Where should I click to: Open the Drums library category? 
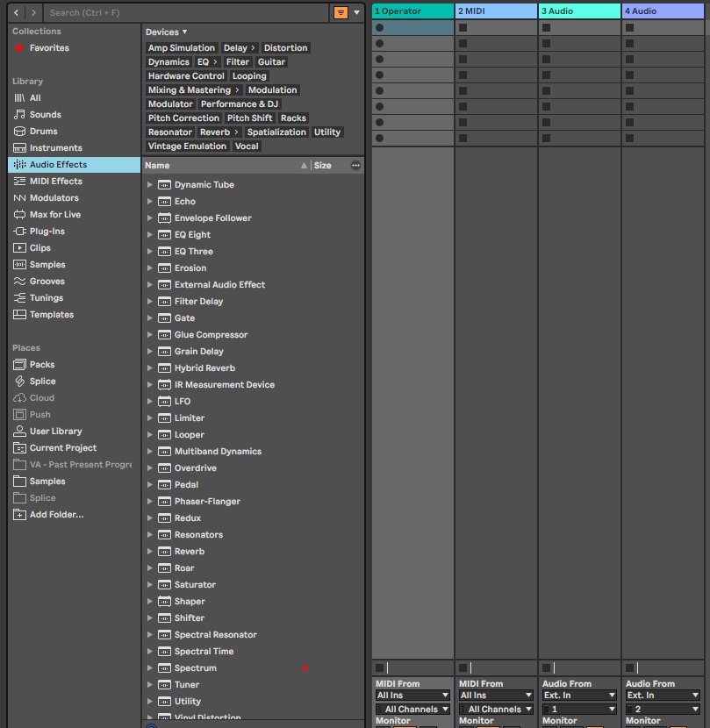click(x=43, y=132)
